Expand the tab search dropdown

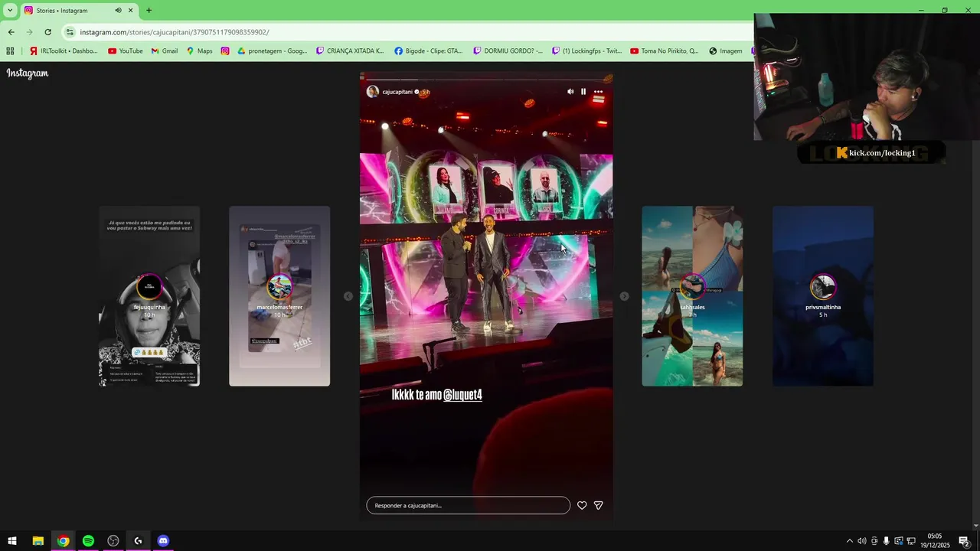(10, 11)
